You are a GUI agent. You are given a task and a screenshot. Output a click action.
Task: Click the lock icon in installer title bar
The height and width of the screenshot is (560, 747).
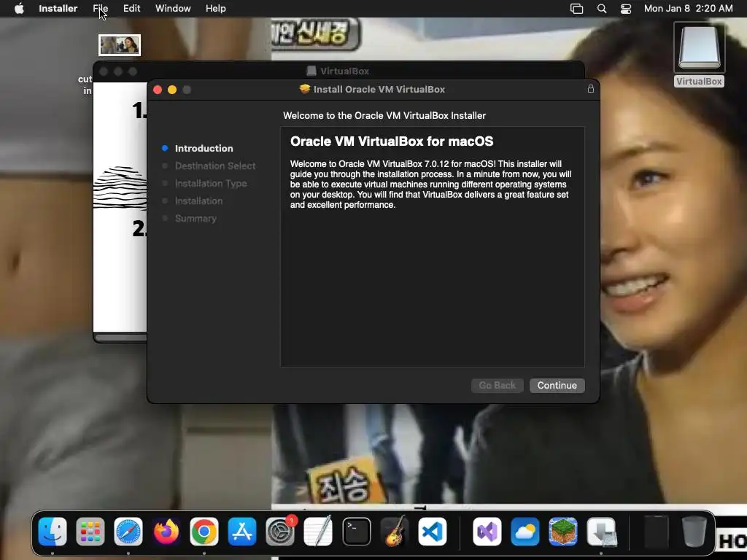(x=591, y=89)
